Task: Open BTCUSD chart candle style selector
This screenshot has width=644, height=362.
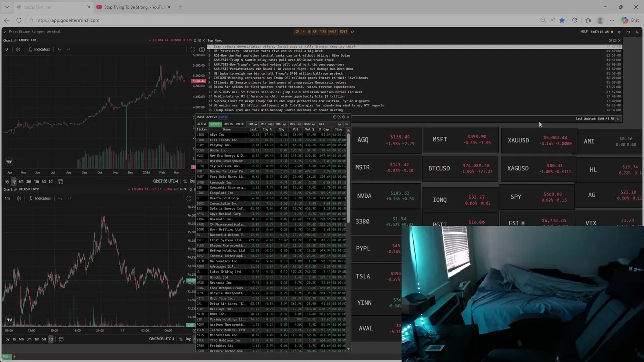Action: (x=19, y=198)
